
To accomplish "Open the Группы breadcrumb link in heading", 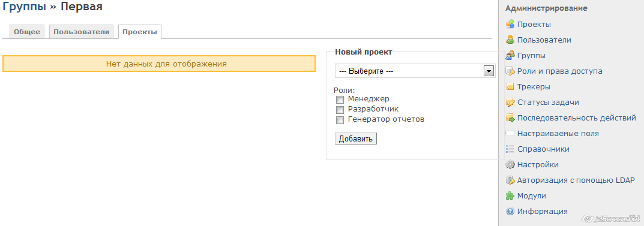I will (24, 6).
